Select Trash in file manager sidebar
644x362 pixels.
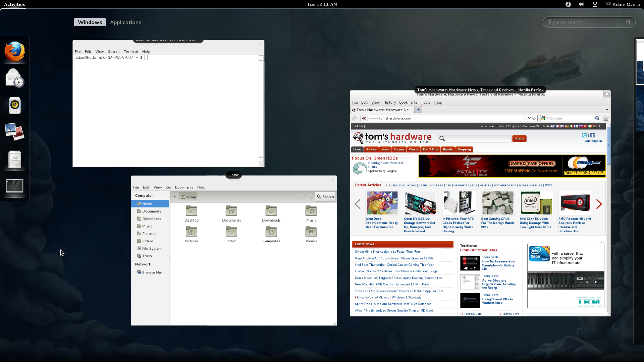(x=150, y=256)
